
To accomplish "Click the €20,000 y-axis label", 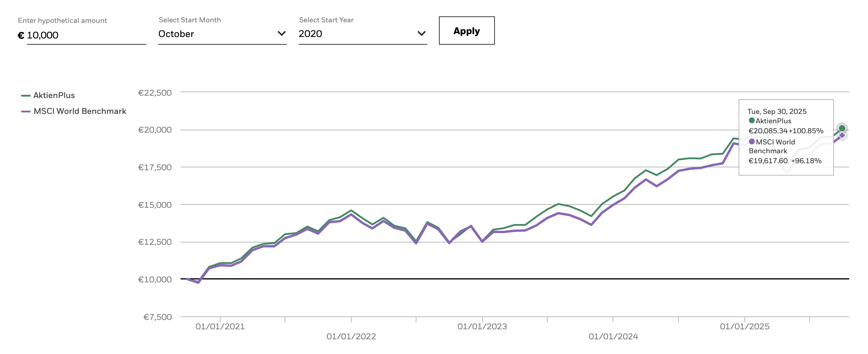I will pos(155,130).
